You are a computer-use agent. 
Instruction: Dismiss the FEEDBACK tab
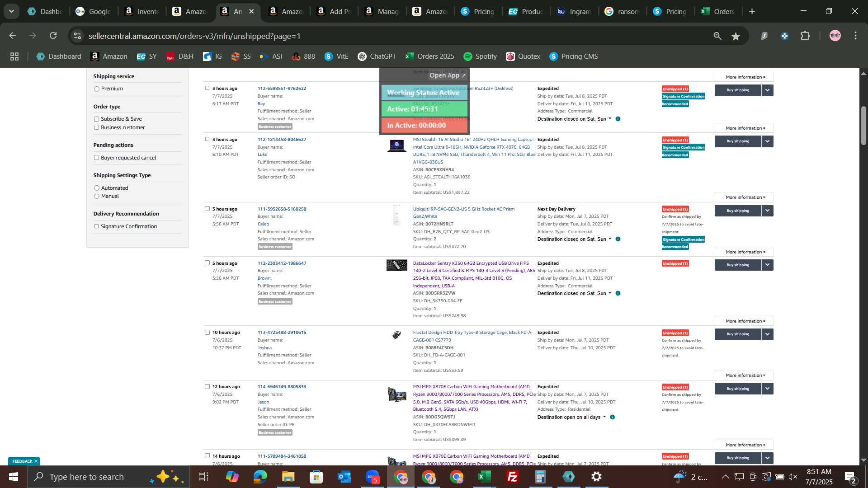pyautogui.click(x=36, y=461)
